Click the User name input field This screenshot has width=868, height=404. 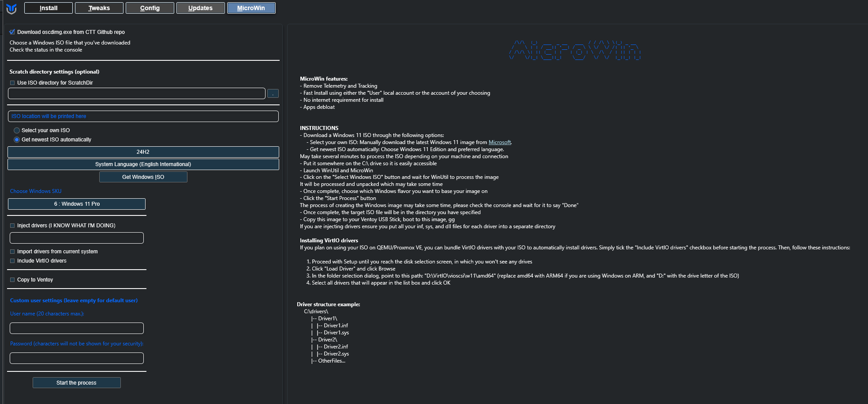tap(77, 328)
